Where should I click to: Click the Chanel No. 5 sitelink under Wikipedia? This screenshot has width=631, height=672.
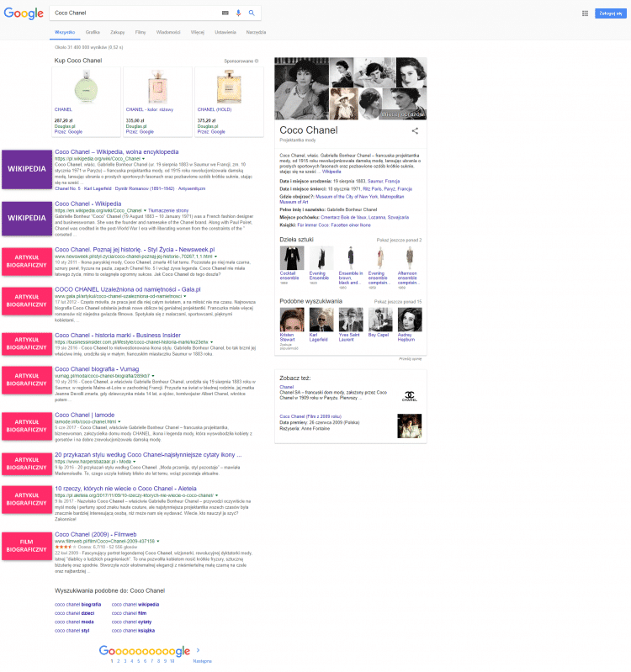point(67,188)
